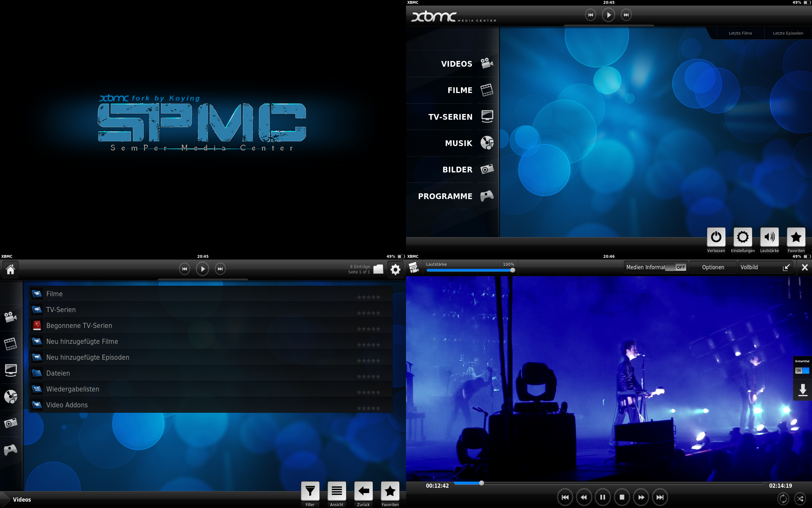Open the Optionen button in player
This screenshot has height=508, width=812.
click(x=713, y=267)
